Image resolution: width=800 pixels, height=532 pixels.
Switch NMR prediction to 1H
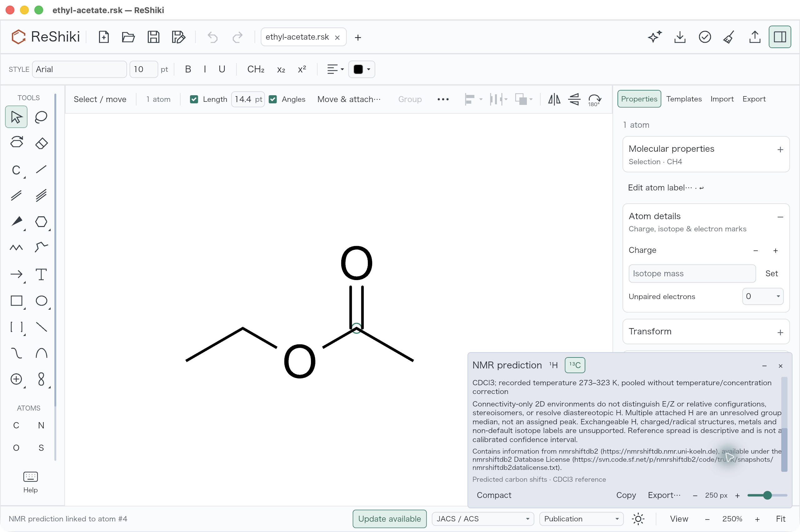tap(553, 365)
